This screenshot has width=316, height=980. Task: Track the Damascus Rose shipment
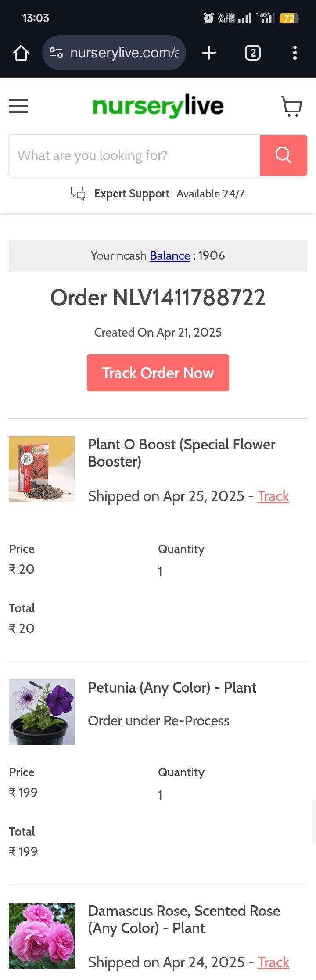coord(273,962)
